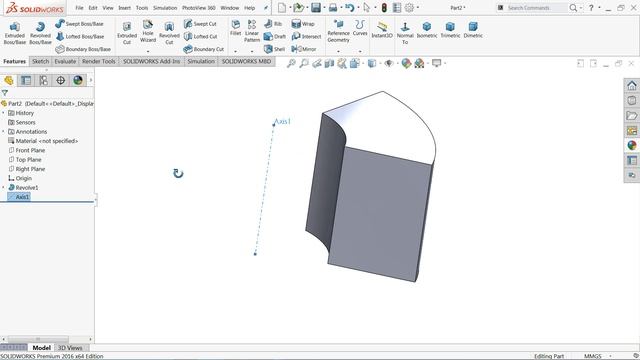
Task: Open the DimXpertManager tab
Action: [60, 80]
